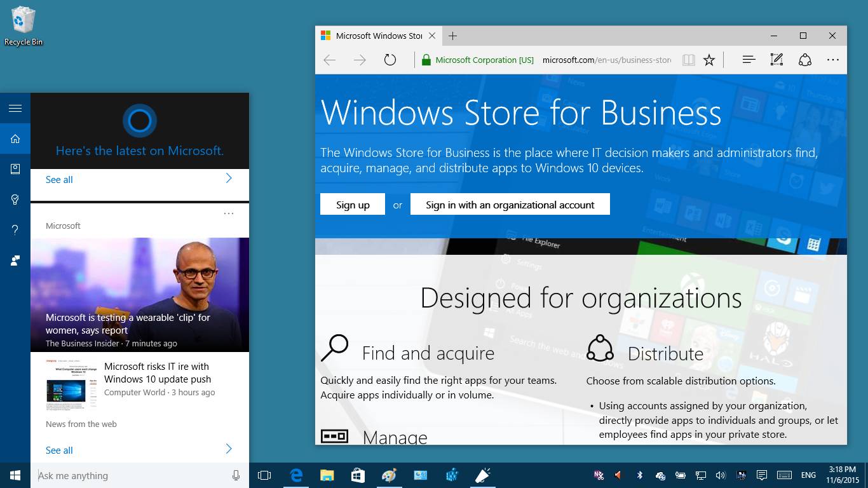868x488 pixels.
Task: Open 'Microsoft risks IT ire' headline
Action: 158,372
